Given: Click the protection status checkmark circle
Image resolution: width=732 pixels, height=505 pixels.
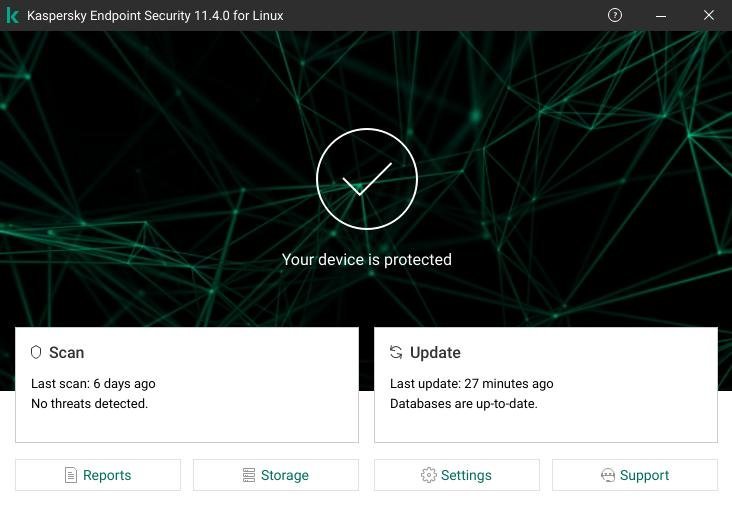Looking at the screenshot, I should [366, 179].
